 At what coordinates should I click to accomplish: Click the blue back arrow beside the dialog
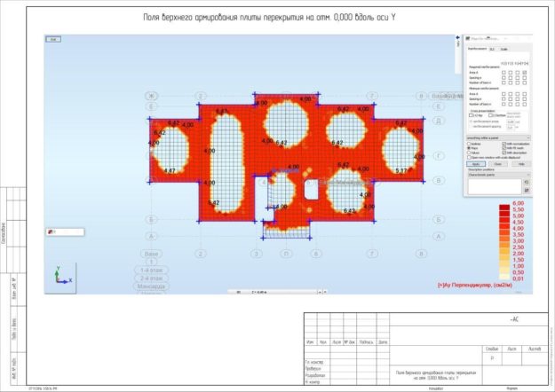click(457, 38)
